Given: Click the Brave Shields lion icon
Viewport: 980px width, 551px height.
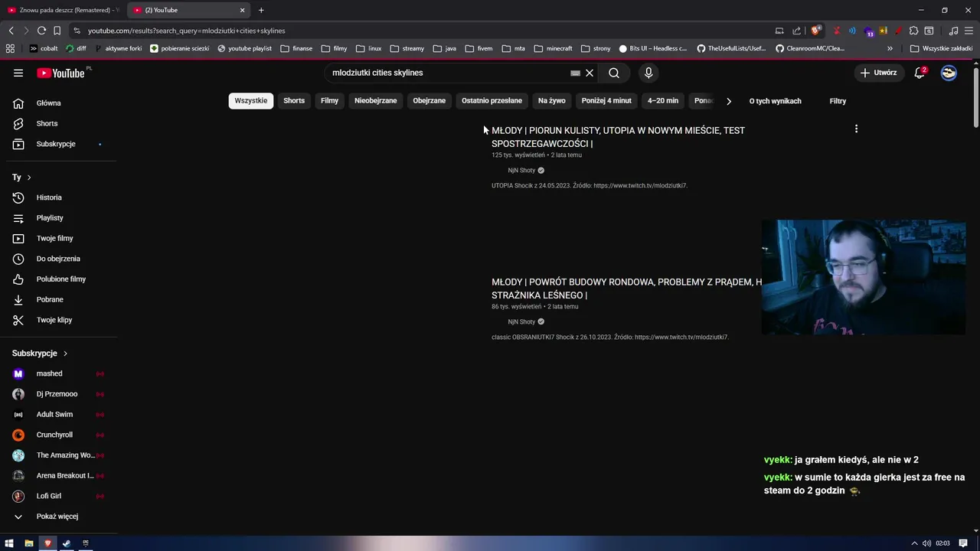Looking at the screenshot, I should tap(816, 31).
